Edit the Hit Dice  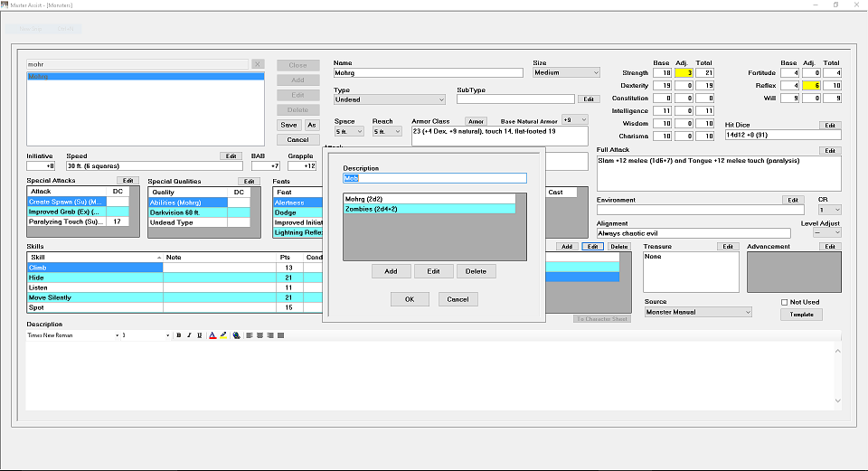click(x=830, y=125)
